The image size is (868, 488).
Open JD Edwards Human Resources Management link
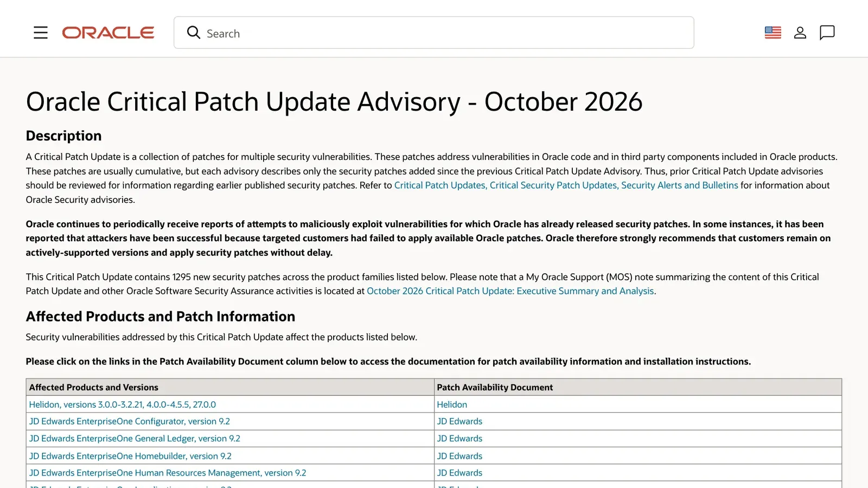pyautogui.click(x=168, y=473)
